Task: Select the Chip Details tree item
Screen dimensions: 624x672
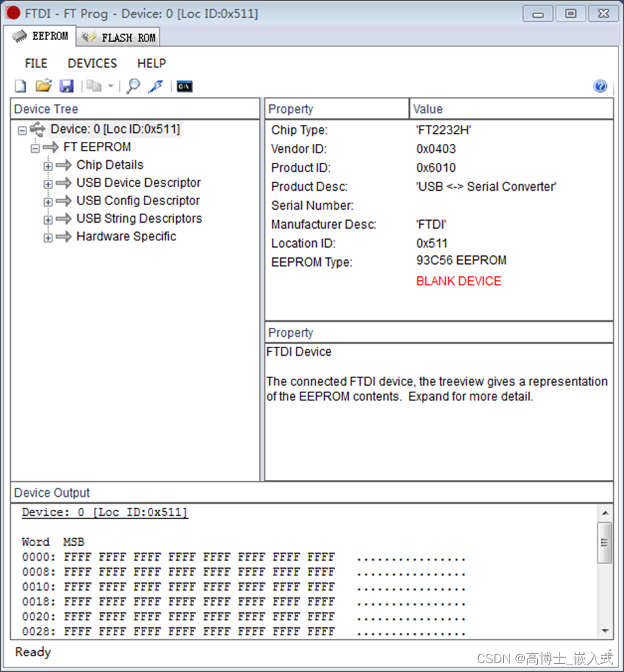Action: pyautogui.click(x=110, y=165)
